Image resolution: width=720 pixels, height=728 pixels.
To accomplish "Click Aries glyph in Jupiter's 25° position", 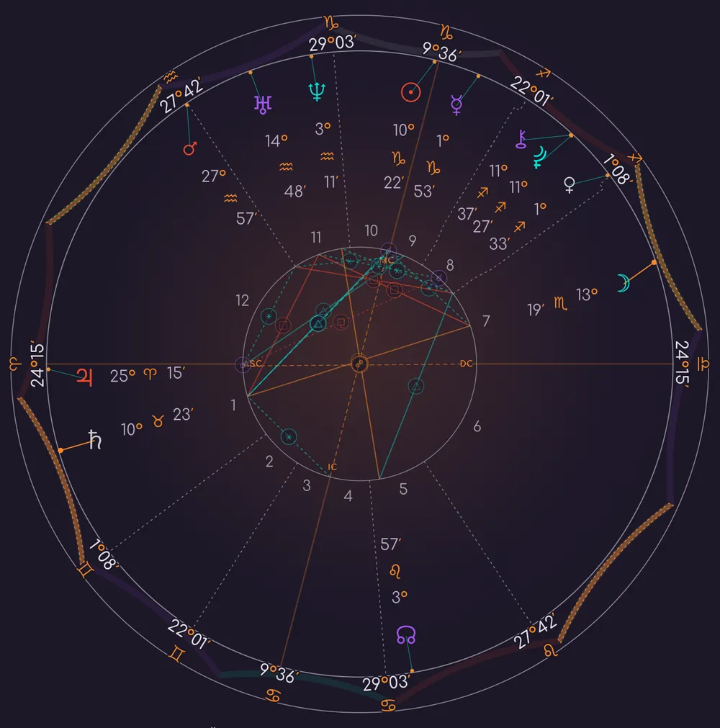I will point(150,373).
